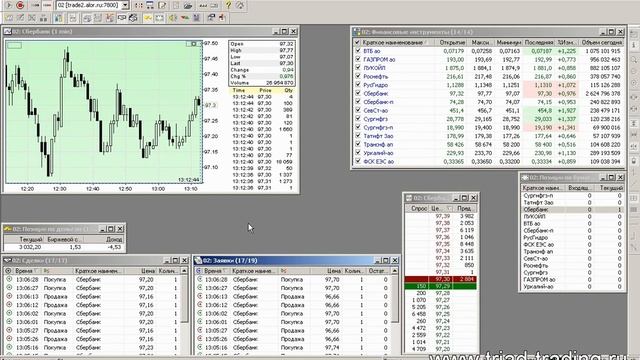Screen dimensions: 640x360
Task: Toggle the ГАЗПРОМ ао checkbox
Action: click(x=358, y=59)
